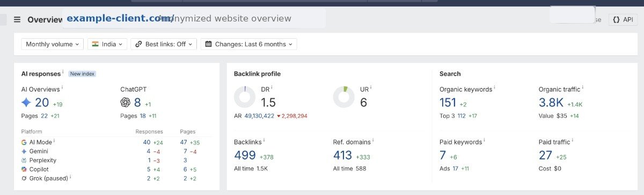Open Organic traffic value 3.8K
Image resolution: width=644 pixels, height=195 pixels.
551,103
